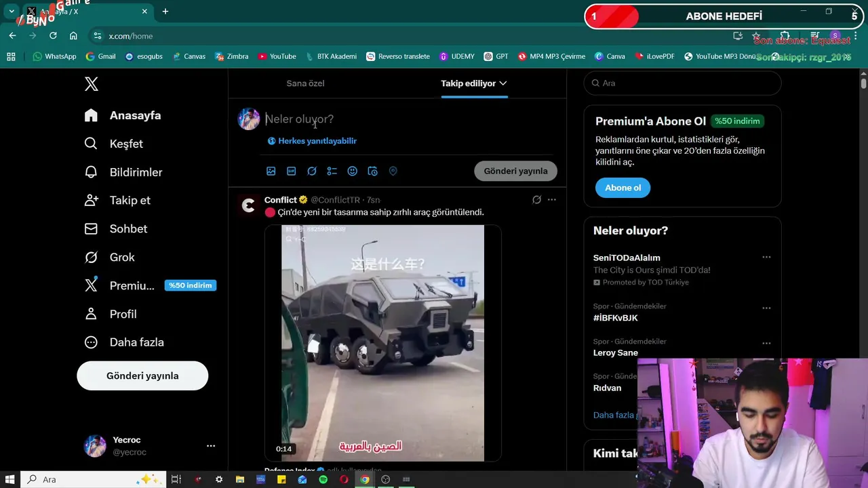Image resolution: width=868 pixels, height=488 pixels.
Task: Click browser home button
Action: click(x=73, y=36)
